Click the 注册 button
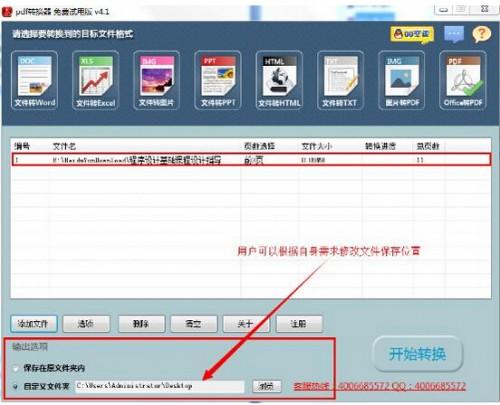Screen dimensions: 500x405 pos(299,324)
